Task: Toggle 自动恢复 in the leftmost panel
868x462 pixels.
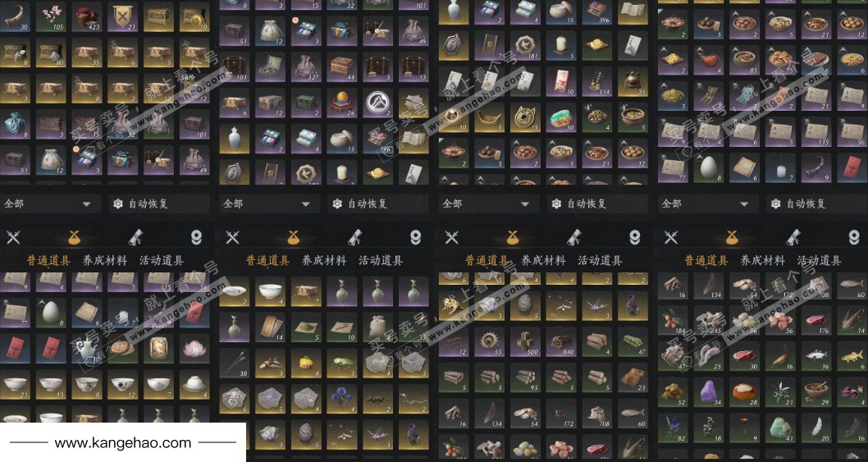Action: coord(140,204)
